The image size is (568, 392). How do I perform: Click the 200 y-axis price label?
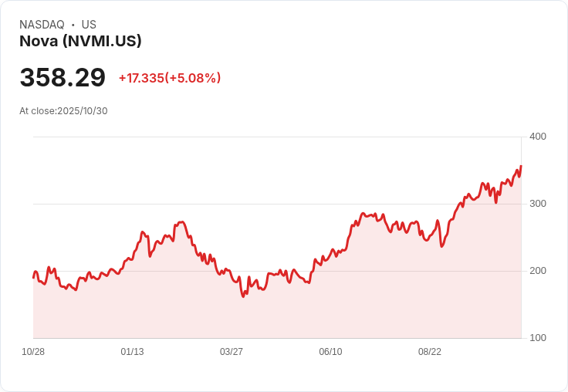pyautogui.click(x=538, y=271)
